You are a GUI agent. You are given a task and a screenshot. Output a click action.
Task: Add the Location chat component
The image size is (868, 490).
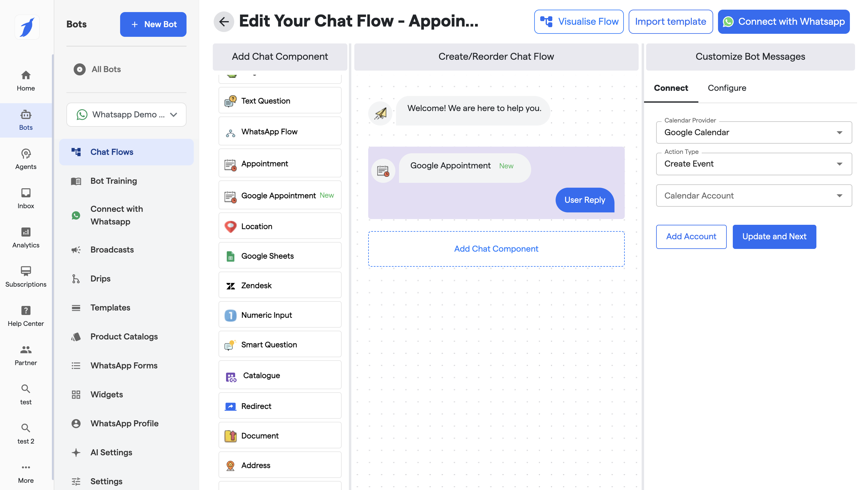tap(280, 226)
